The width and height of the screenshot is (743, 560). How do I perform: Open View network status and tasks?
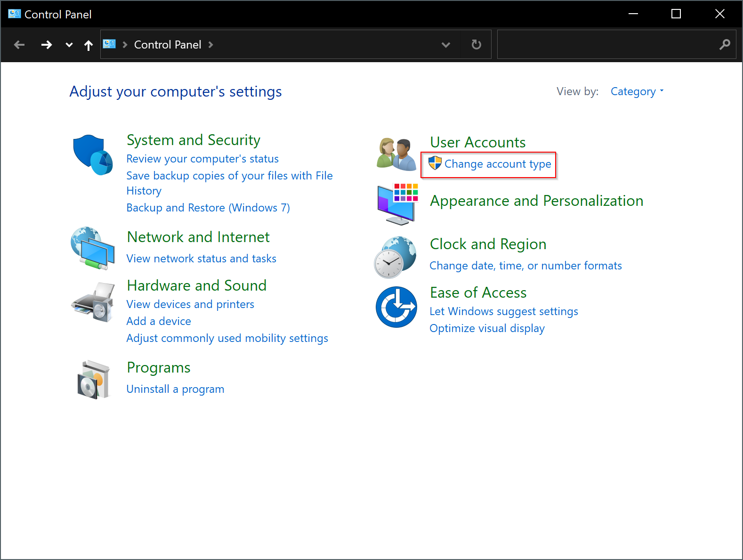(x=201, y=259)
